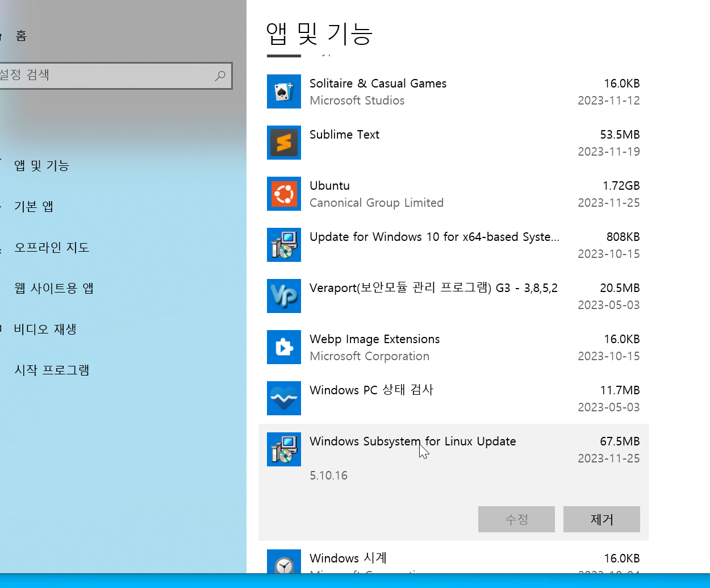Click the 67.5MB size of WSL Update
Viewport: 710px width, 588px height.
pyautogui.click(x=620, y=441)
